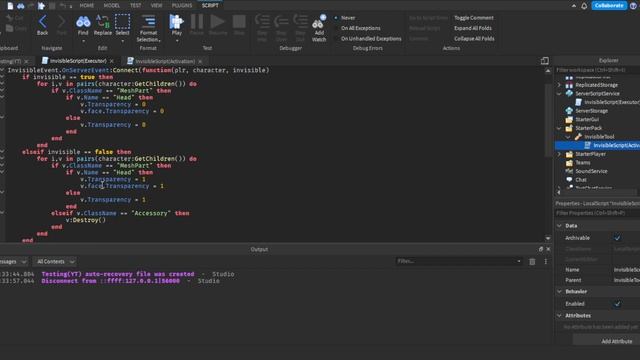The width and height of the screenshot is (640, 360).
Task: Click the Select tool in the Edit group
Action: pyautogui.click(x=122, y=24)
